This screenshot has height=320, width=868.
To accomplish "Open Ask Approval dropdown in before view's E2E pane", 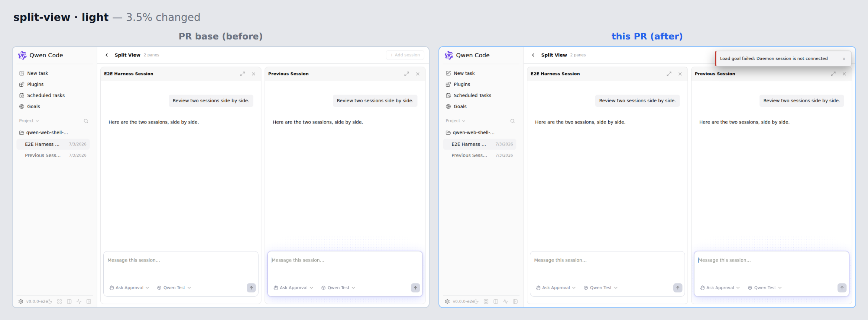I will (129, 288).
